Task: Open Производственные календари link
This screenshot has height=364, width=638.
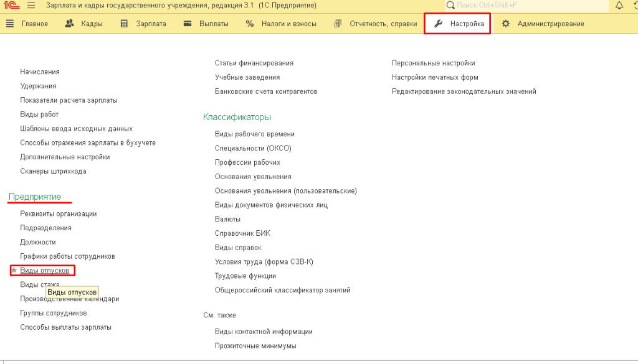Action: click(x=69, y=299)
